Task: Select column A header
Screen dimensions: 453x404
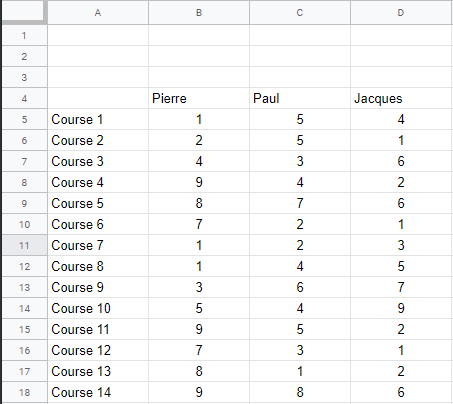Action: (98, 12)
